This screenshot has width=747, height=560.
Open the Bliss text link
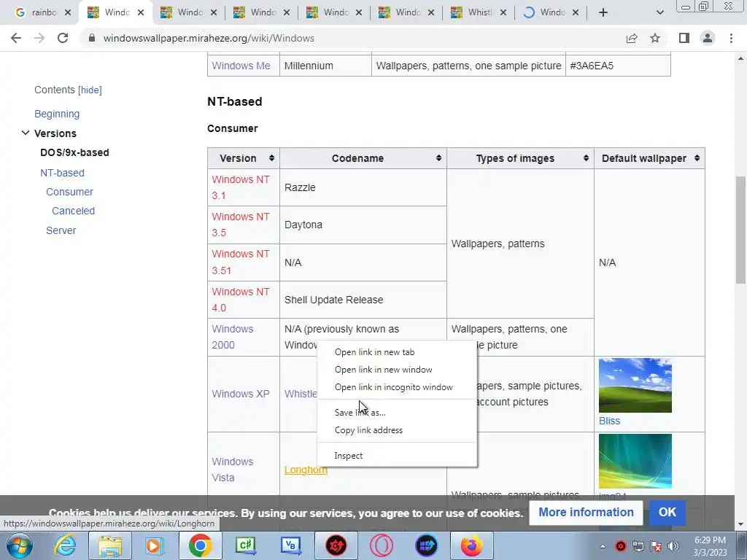pos(609,421)
